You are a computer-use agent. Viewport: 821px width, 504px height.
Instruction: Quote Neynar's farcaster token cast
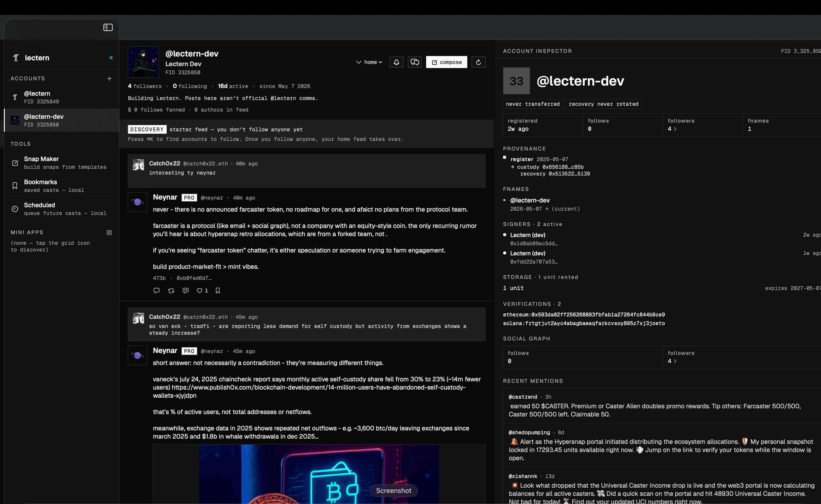tap(186, 291)
